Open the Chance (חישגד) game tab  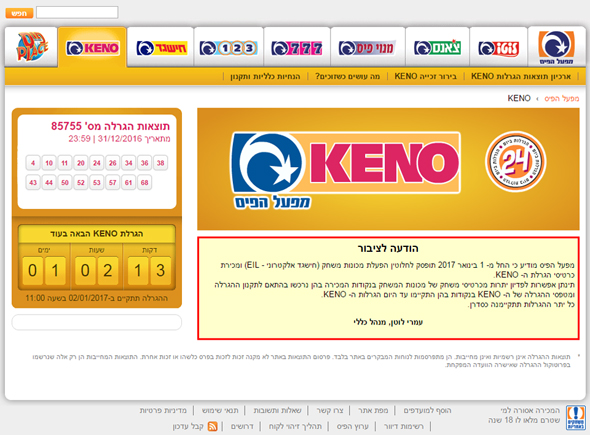click(161, 48)
